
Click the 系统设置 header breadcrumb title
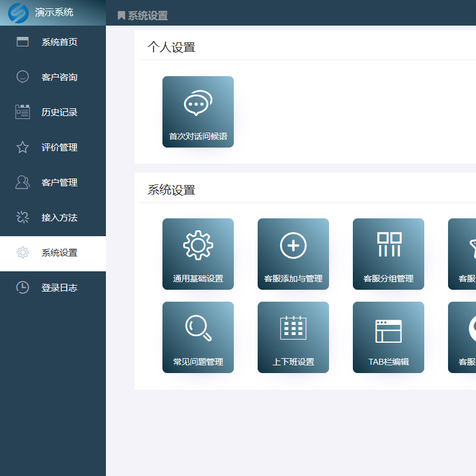point(148,15)
